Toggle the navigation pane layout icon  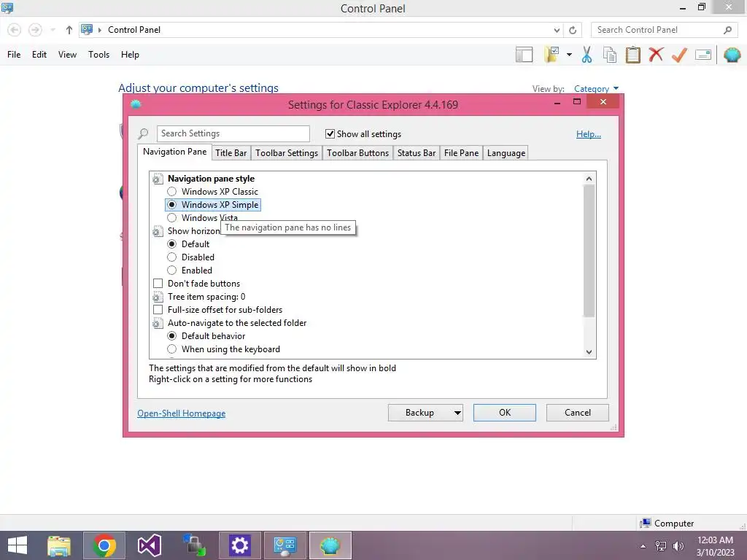(524, 55)
